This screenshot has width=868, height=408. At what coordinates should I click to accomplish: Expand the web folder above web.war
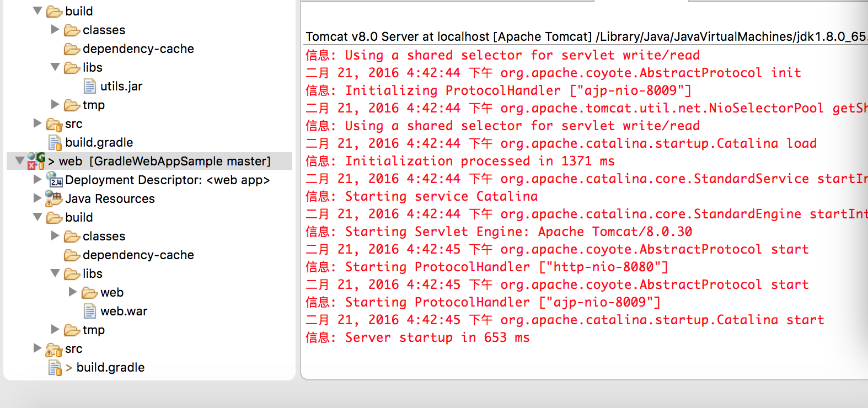click(73, 292)
